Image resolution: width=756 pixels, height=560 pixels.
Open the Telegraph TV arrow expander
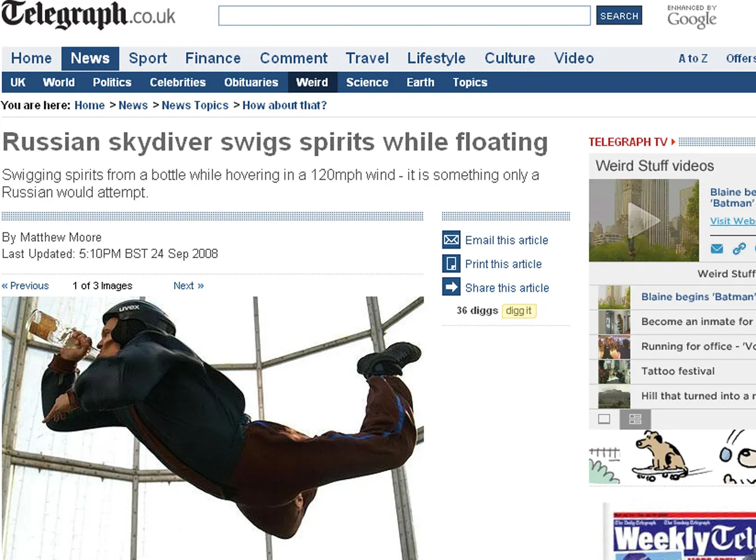click(x=673, y=142)
